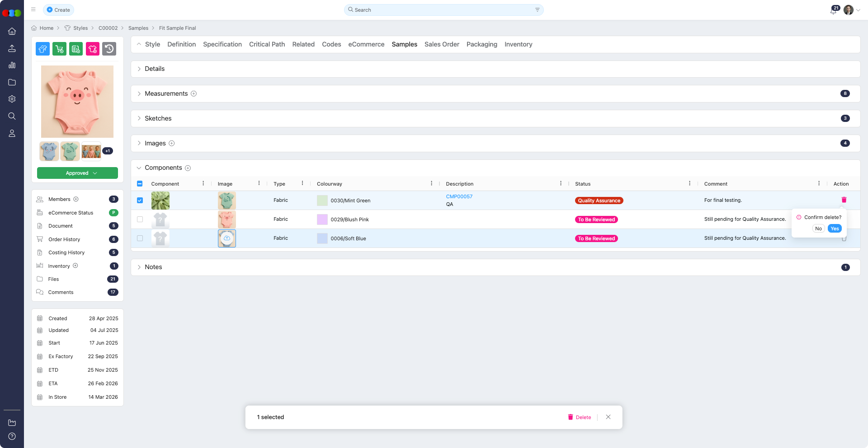This screenshot has height=448, width=868.
Task: Add a new component with plus icon
Action: point(188,168)
